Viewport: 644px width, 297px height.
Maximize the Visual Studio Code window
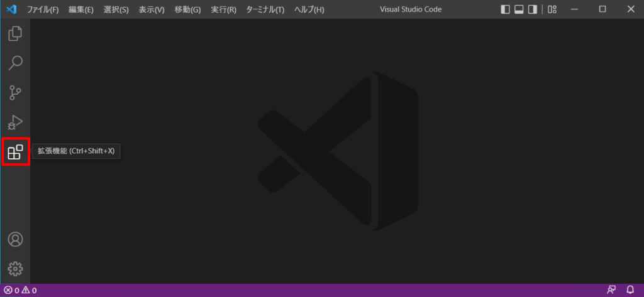click(x=602, y=9)
